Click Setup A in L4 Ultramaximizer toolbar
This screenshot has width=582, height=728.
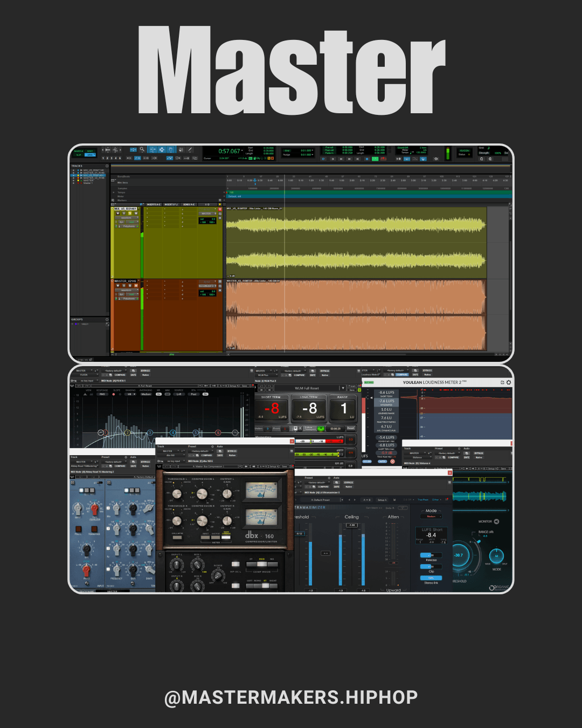[x=382, y=500]
